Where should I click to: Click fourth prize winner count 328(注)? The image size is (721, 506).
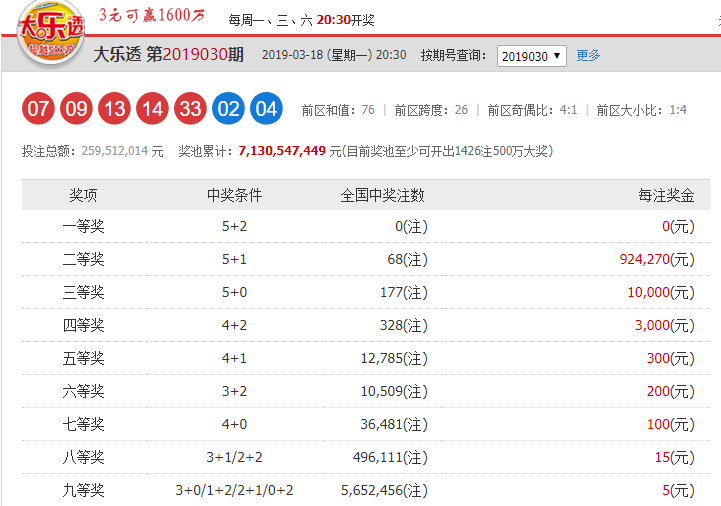404,325
